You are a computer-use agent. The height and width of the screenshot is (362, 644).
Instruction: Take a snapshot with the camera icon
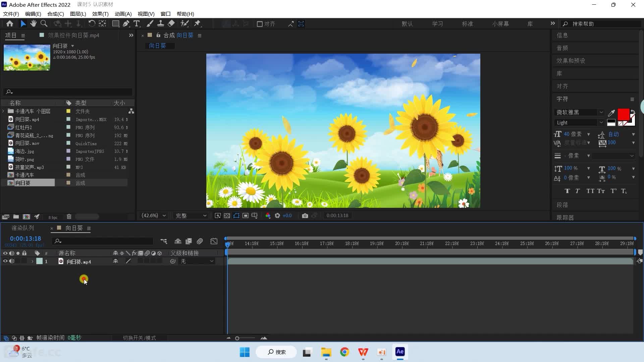(x=305, y=216)
